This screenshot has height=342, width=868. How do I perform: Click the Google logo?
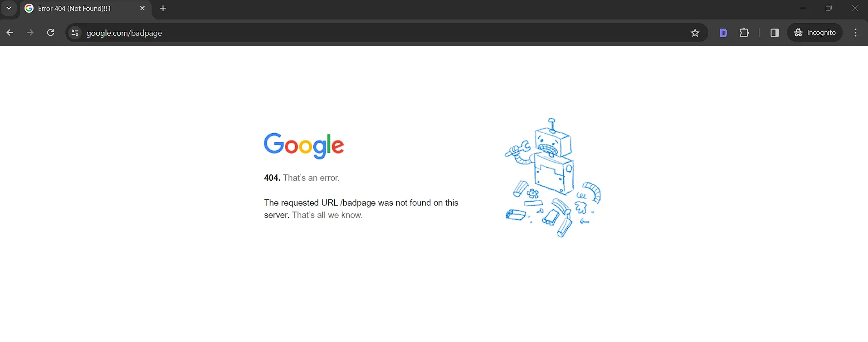pos(304,146)
